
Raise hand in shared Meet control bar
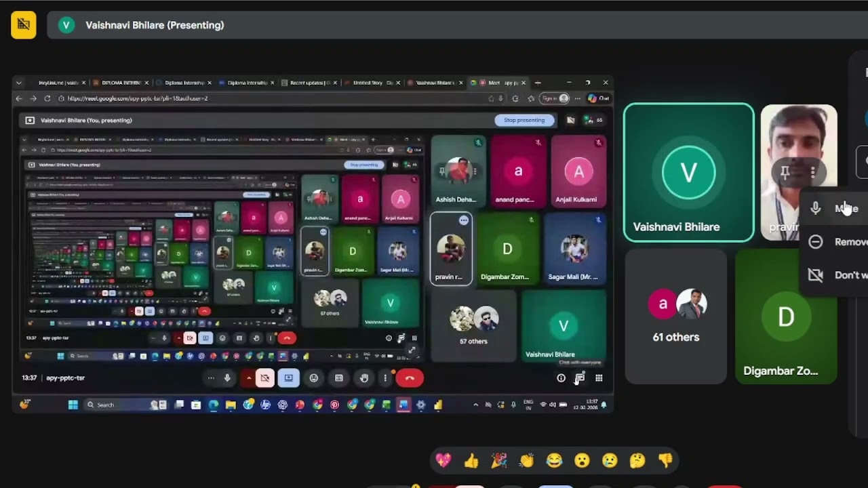(364, 378)
